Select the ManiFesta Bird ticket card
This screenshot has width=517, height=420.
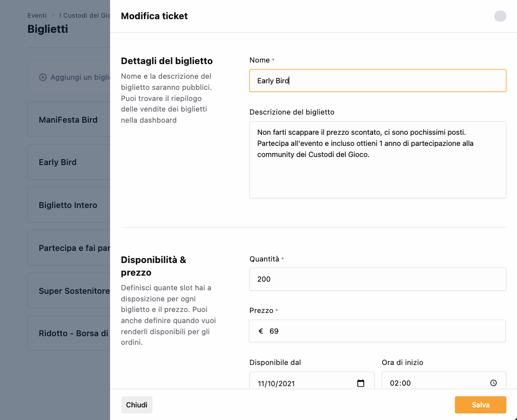coord(69,119)
